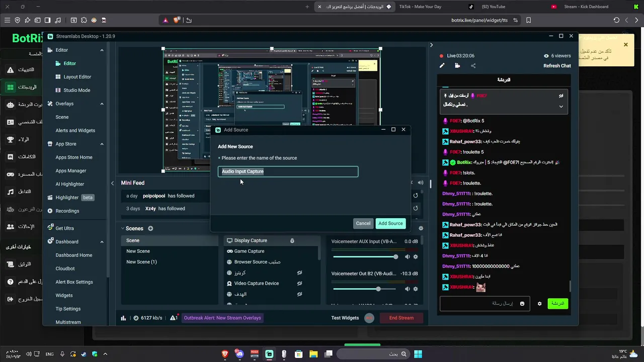Open the notifications warning icon

point(174,318)
